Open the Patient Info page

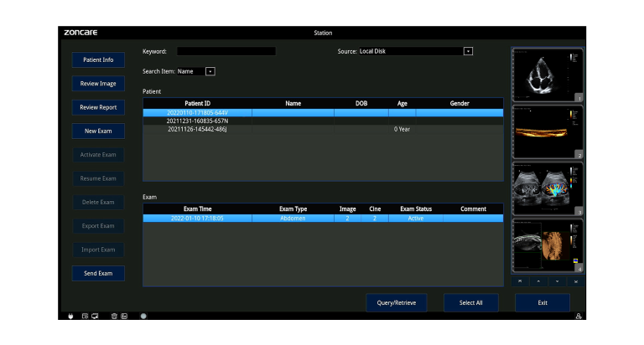coord(98,59)
